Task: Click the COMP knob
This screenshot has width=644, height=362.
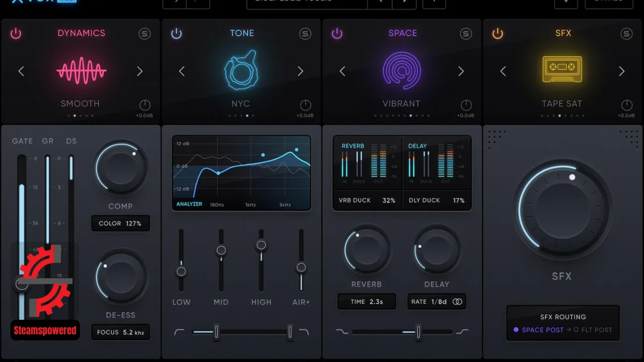Action: point(121,167)
